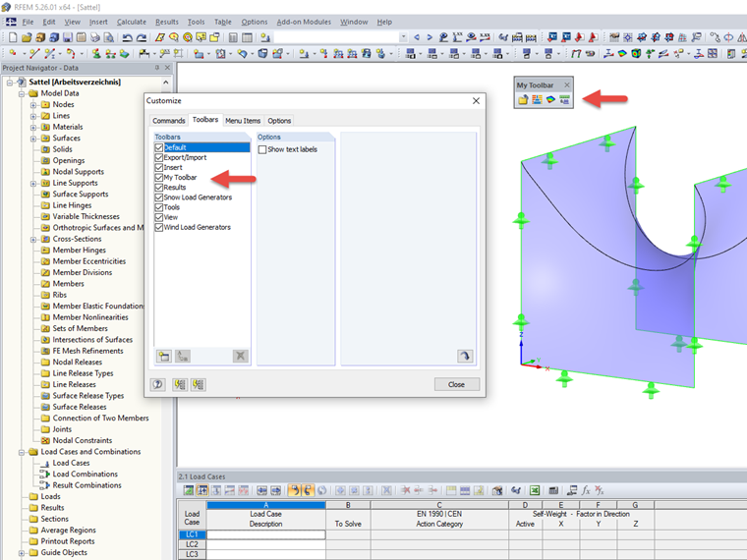Click the line drawing tool icon
The width and height of the screenshot is (747, 560).
point(33,54)
